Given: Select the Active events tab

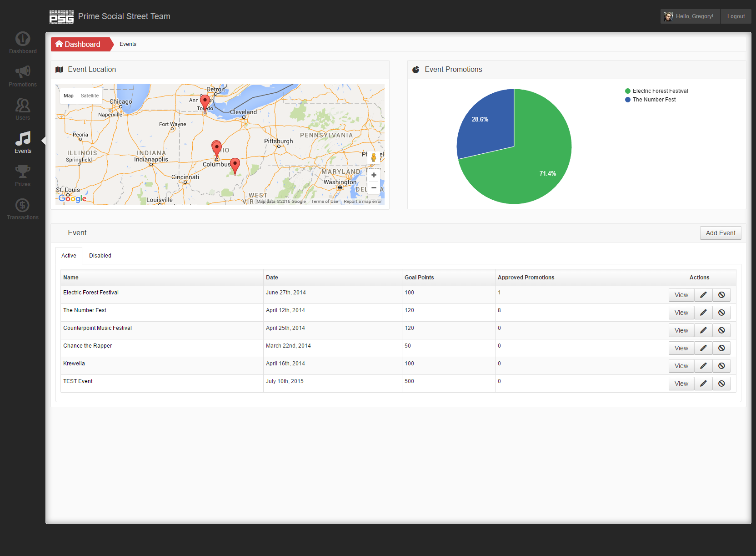Looking at the screenshot, I should click(x=69, y=256).
